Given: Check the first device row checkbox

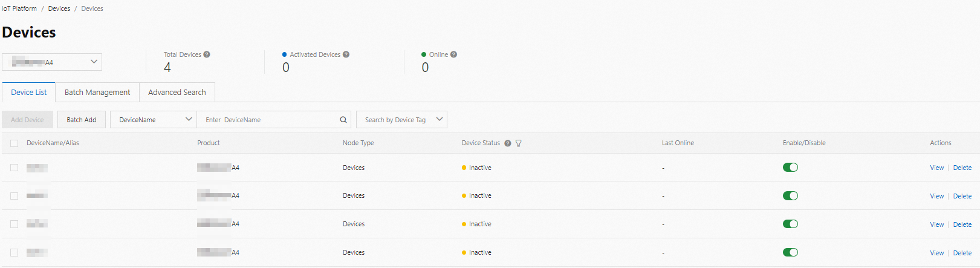Looking at the screenshot, I should click(x=14, y=168).
